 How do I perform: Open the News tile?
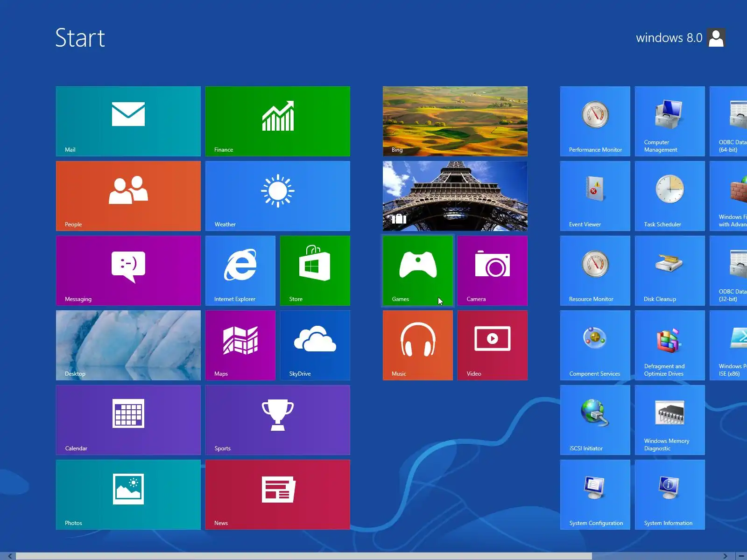click(x=278, y=495)
